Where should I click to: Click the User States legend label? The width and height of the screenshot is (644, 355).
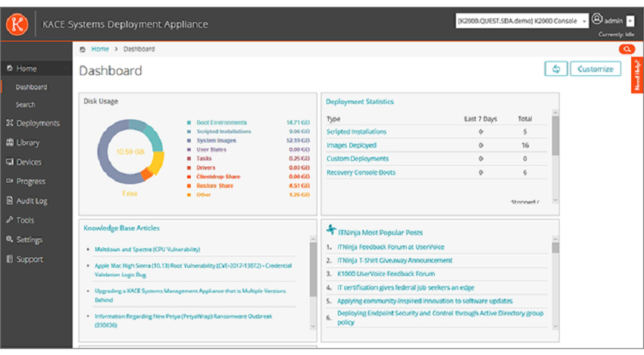(211, 149)
